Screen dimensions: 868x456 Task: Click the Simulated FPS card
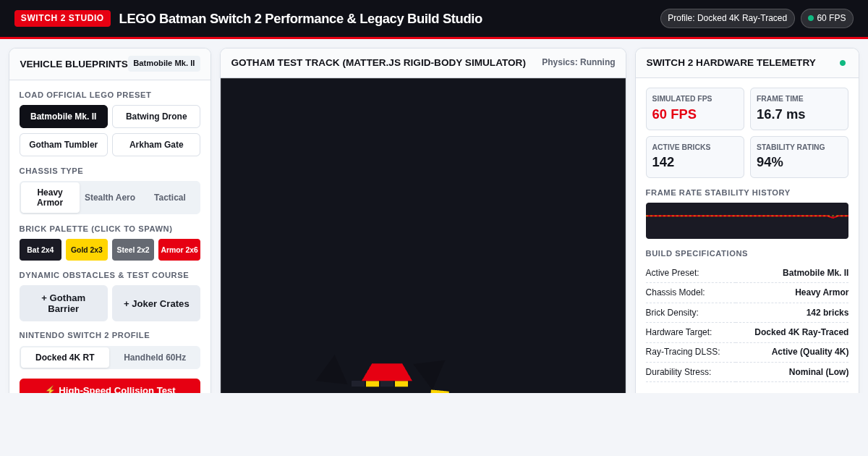click(695, 109)
